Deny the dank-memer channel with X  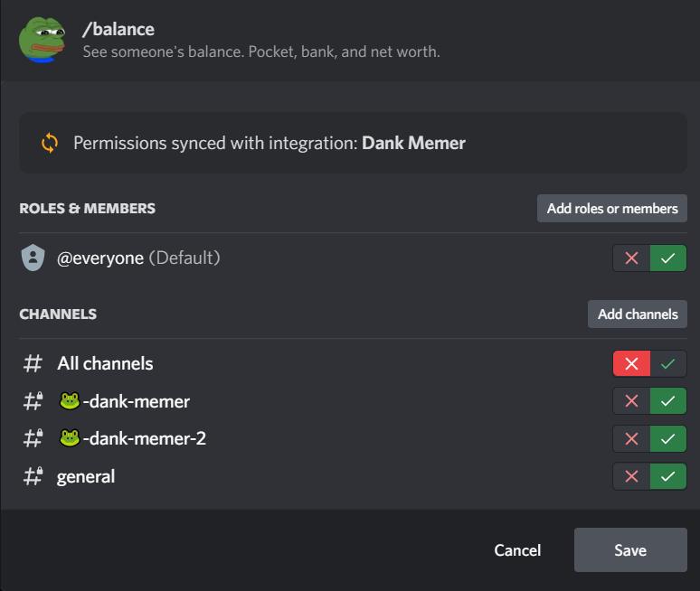(631, 401)
